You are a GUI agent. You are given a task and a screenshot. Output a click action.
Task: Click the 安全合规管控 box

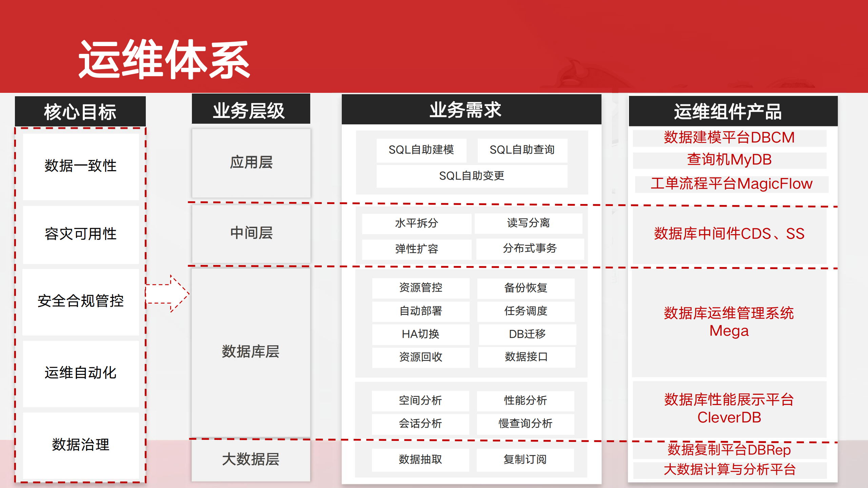[x=81, y=302]
